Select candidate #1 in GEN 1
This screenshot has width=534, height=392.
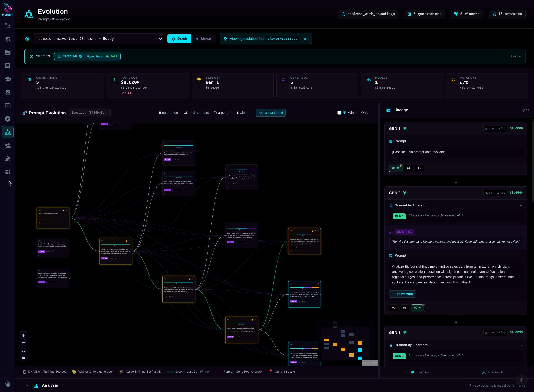pyautogui.click(x=408, y=168)
